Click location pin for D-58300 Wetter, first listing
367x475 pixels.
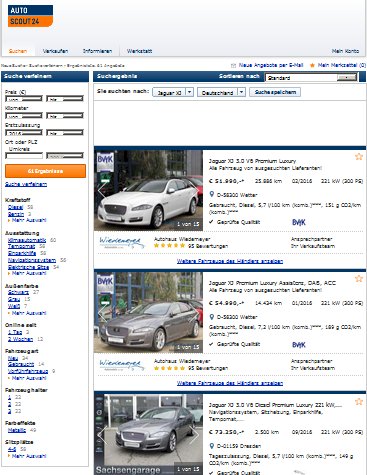click(211, 194)
